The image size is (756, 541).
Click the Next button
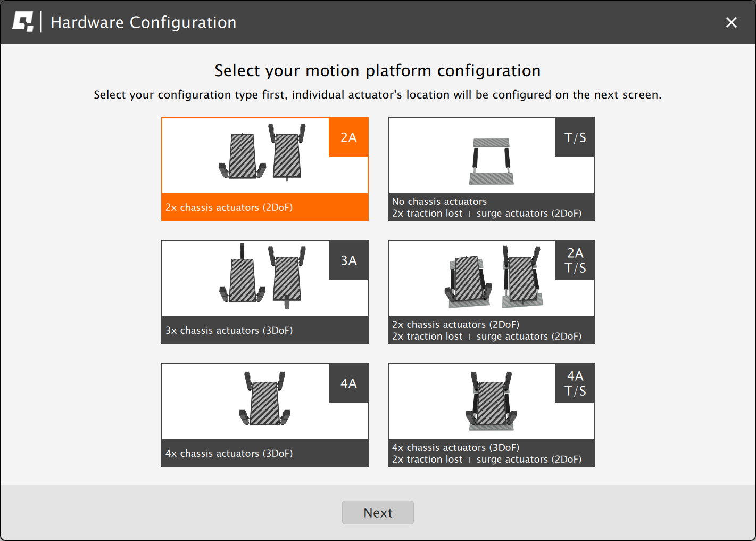(378, 512)
